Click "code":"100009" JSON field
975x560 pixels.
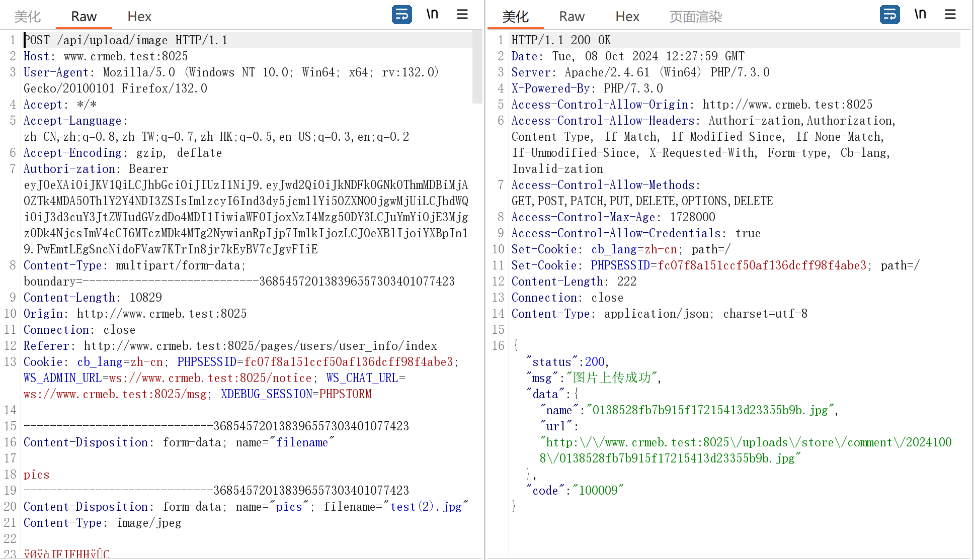pos(575,491)
